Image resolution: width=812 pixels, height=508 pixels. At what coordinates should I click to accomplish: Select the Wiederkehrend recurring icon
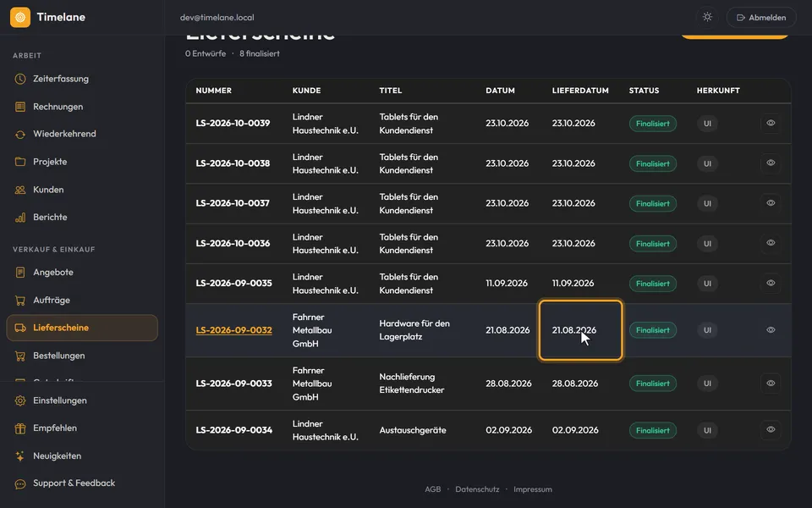point(20,135)
